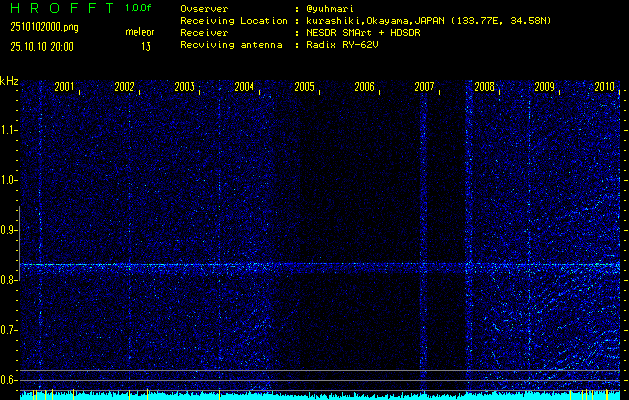The width and height of the screenshot is (629, 400).
Task: Click the 2007 time marker
Action: point(424,87)
